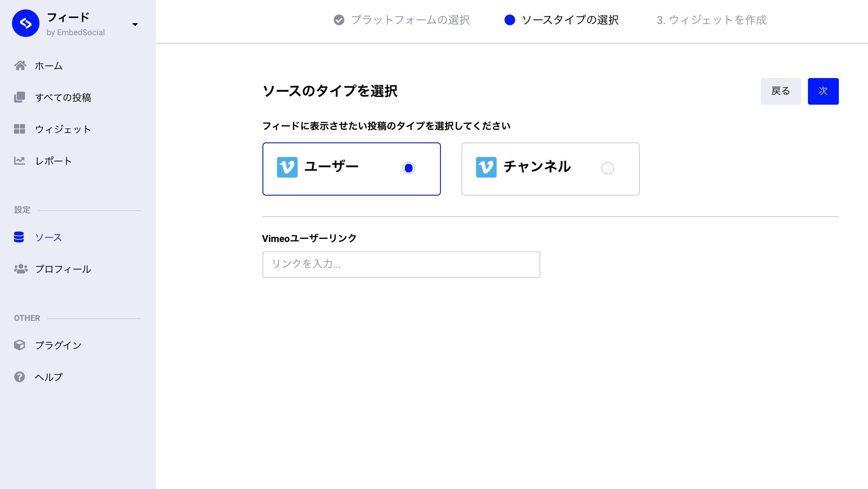Viewport: 868px width, 489px height.
Task: Expand the フィード product dropdown arrow
Action: 135,24
